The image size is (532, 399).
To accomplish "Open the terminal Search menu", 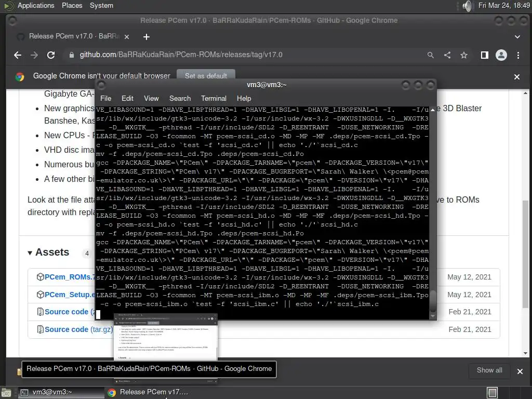I will (x=180, y=98).
